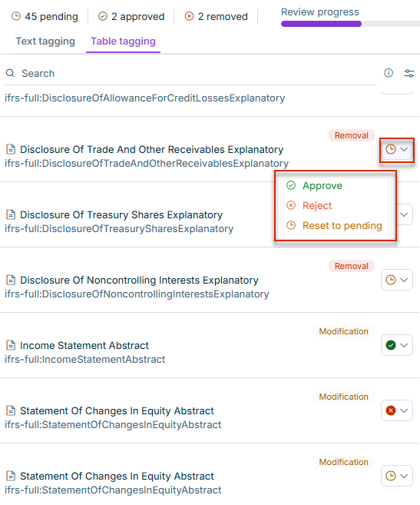The height and width of the screenshot is (505, 420).
Task: Click the red rejected status icon
Action: coord(391,410)
